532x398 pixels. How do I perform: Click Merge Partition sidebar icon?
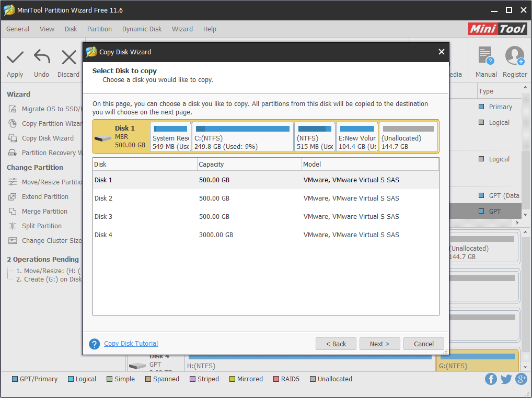(13, 211)
